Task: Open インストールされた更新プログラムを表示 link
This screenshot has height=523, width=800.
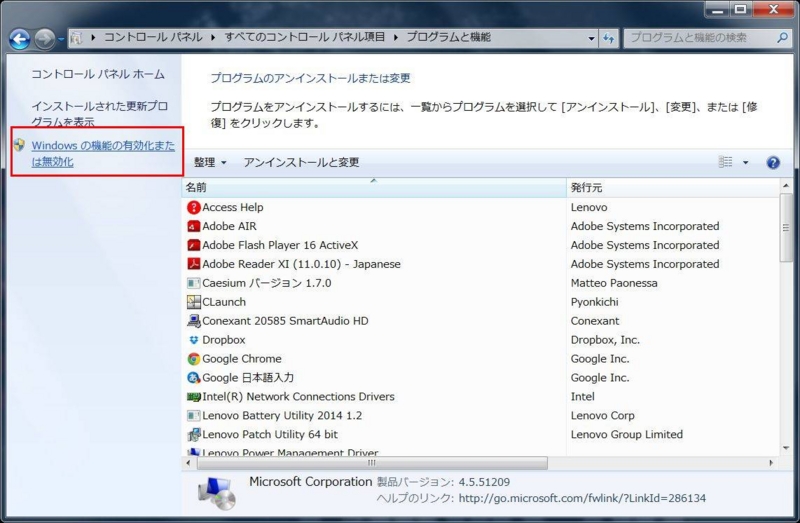Action: (x=99, y=114)
